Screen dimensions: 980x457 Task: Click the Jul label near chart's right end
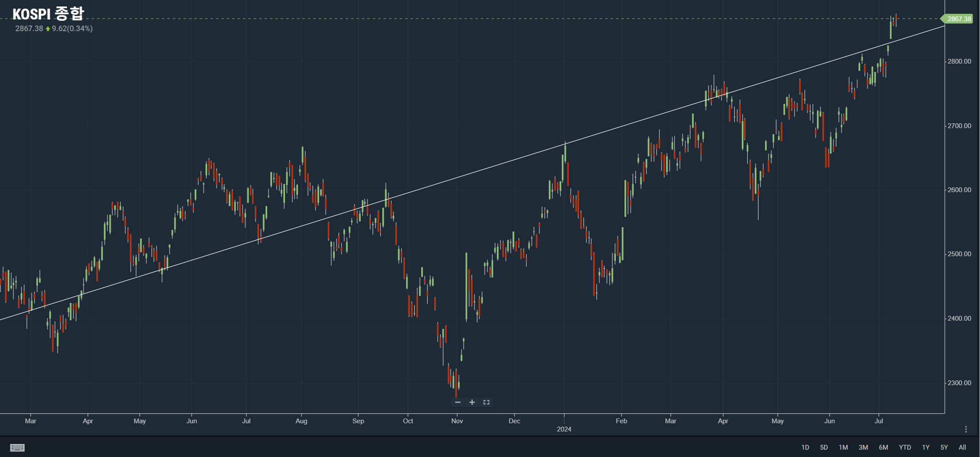[x=879, y=421]
